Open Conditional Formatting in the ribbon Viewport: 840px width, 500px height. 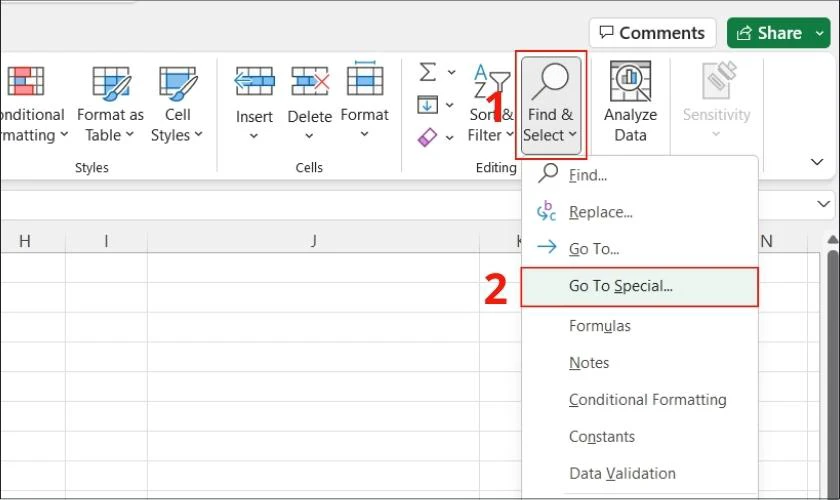click(x=31, y=105)
